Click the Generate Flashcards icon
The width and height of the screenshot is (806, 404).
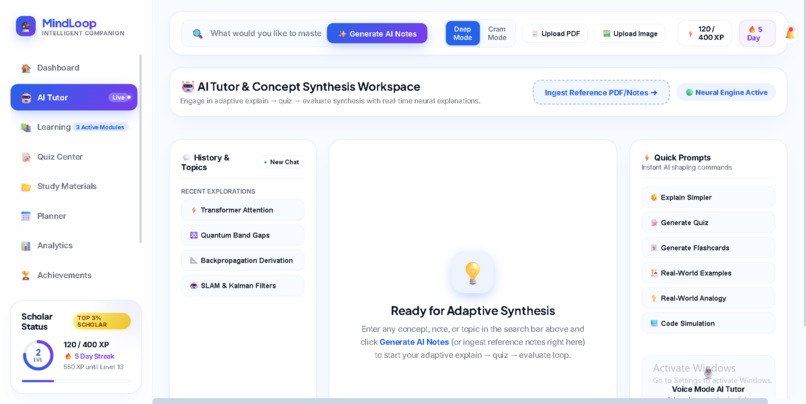tap(654, 248)
